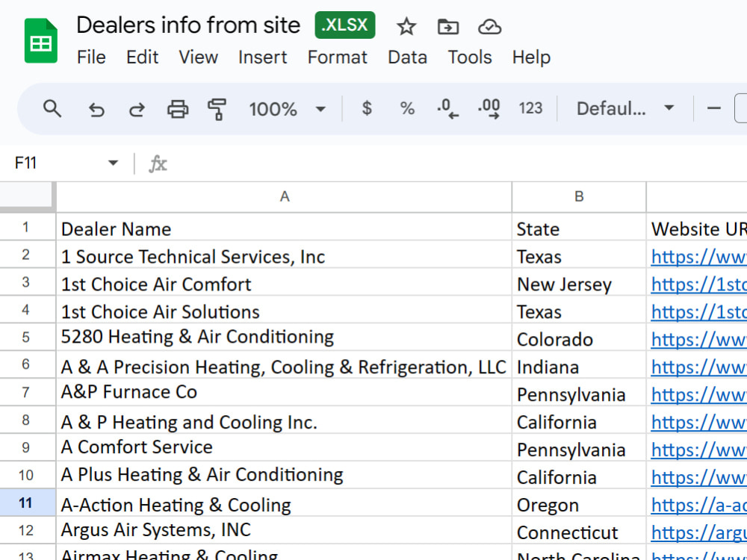Star the Dealers info from site document

[406, 27]
